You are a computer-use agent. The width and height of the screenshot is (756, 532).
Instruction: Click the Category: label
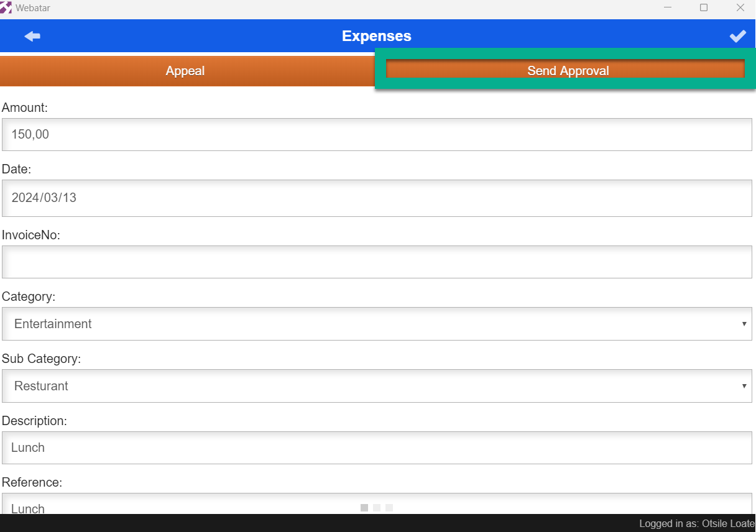(x=29, y=296)
